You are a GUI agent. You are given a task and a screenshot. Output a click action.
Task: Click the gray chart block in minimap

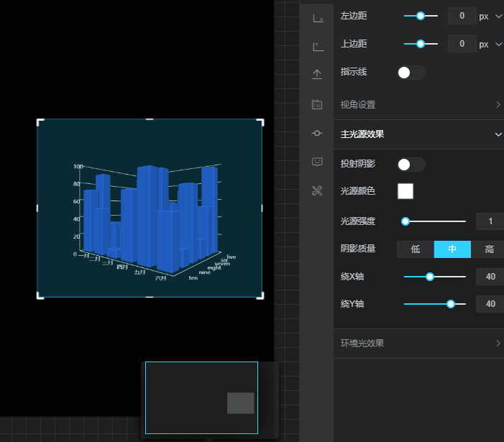click(x=240, y=402)
